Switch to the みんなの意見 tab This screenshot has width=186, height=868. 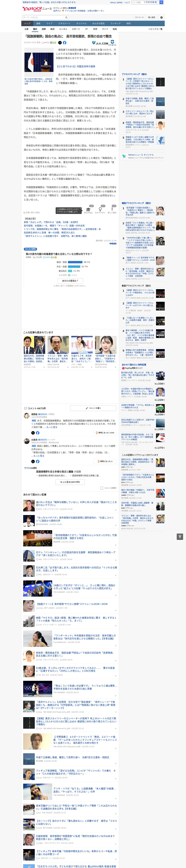[x=98, y=24]
